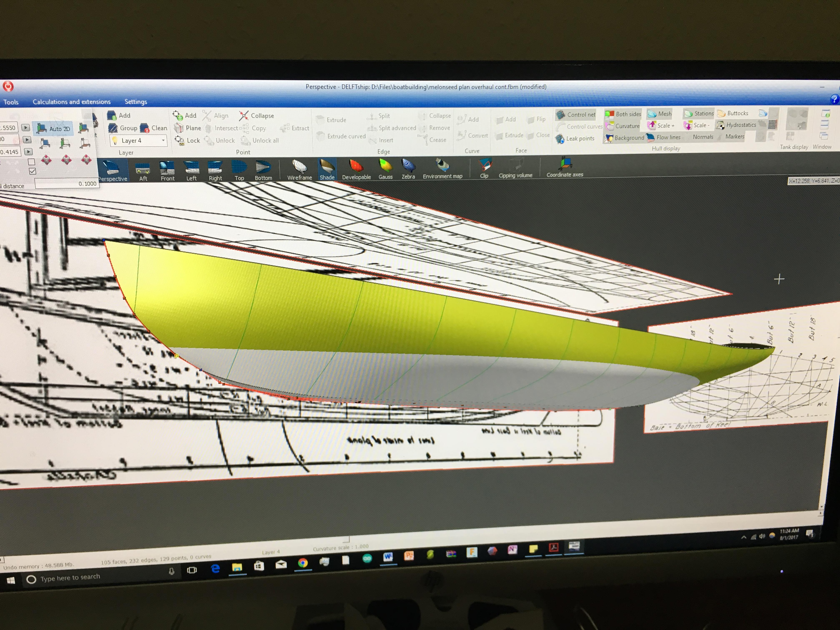Toggle Flow lines display
This screenshot has height=630, width=840.
tap(664, 137)
